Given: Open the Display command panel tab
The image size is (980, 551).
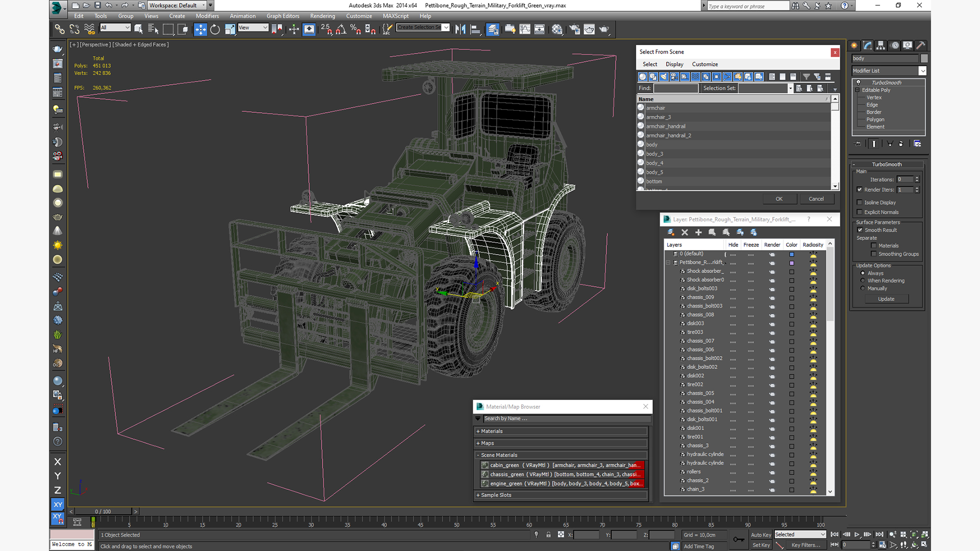Looking at the screenshot, I should [x=908, y=45].
